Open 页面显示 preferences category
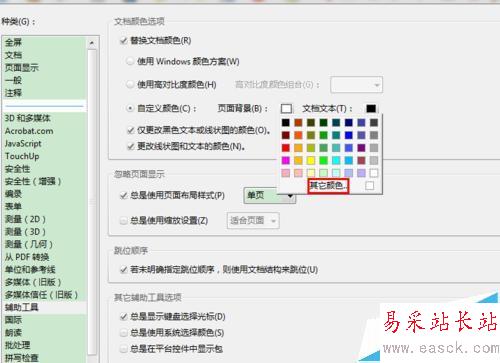Viewport: 500px width, 363px height. click(x=22, y=68)
